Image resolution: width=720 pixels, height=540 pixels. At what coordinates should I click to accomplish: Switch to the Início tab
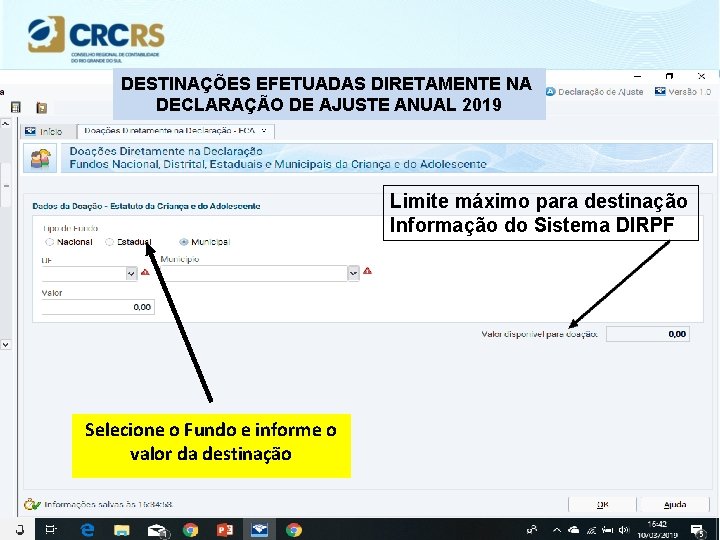(x=48, y=131)
